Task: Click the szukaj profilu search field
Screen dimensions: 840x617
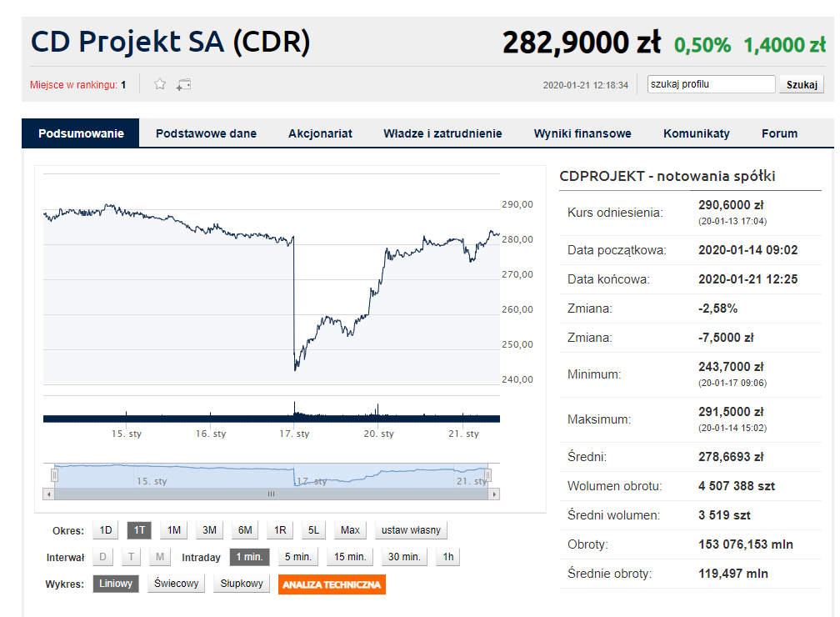Action: (711, 84)
